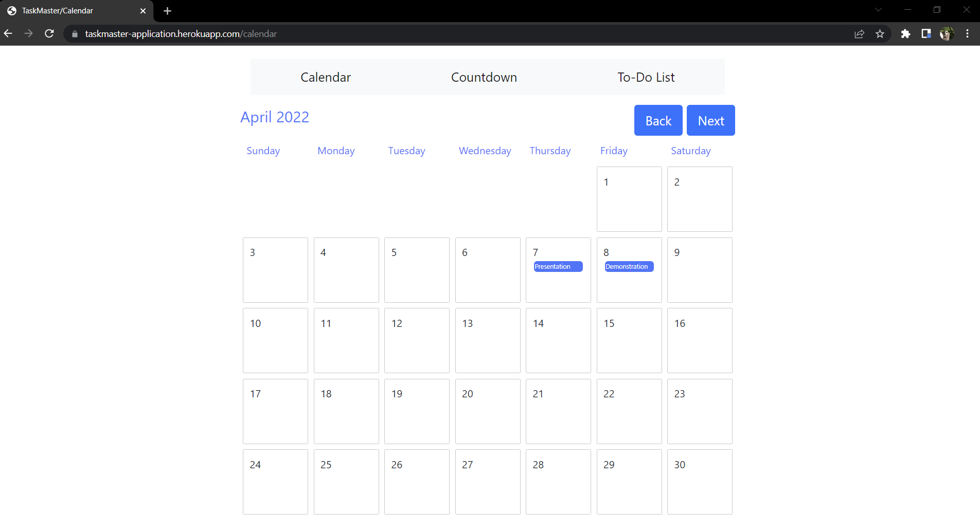Click the Friday column header
Viewport: 980px width, 532px height.
coord(614,151)
